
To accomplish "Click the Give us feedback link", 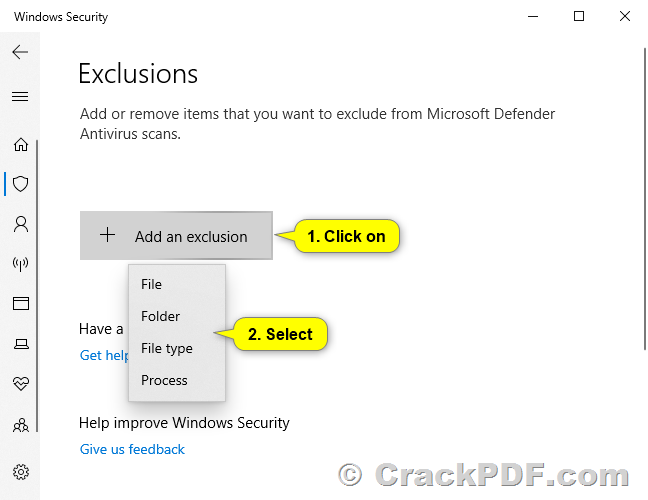I will 132,449.
